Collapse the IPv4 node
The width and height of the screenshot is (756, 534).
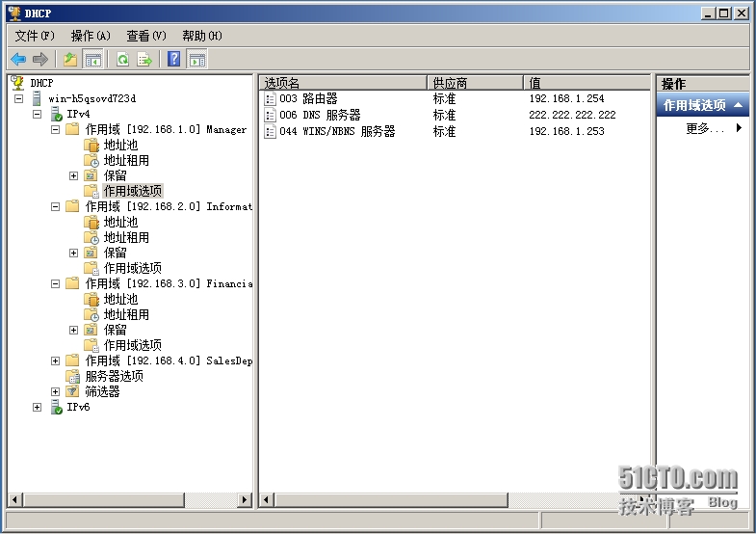click(x=38, y=115)
